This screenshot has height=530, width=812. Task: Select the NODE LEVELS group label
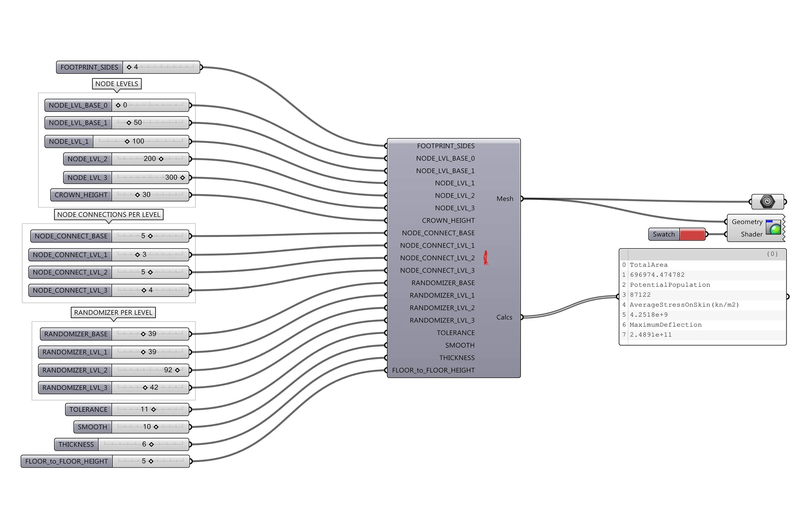[x=117, y=84]
